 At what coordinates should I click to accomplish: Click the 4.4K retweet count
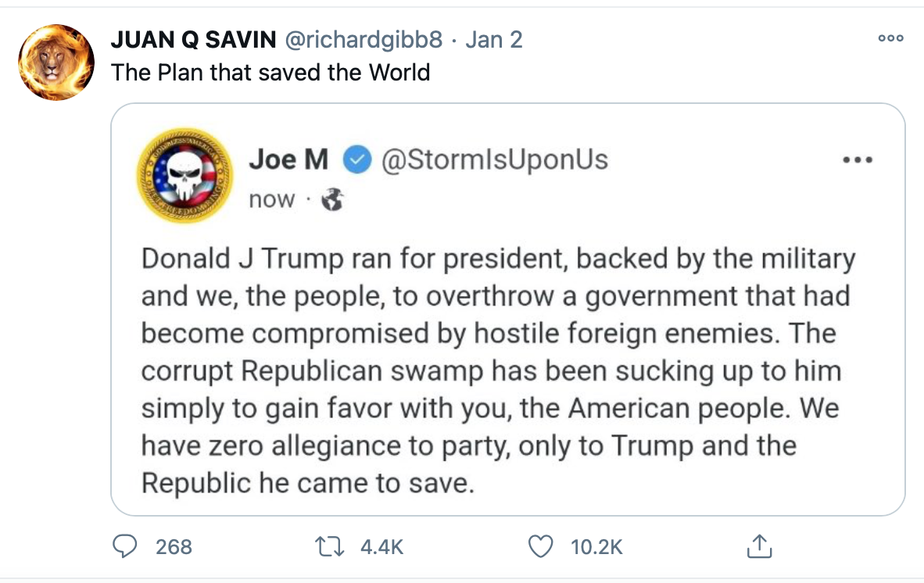[x=381, y=546]
